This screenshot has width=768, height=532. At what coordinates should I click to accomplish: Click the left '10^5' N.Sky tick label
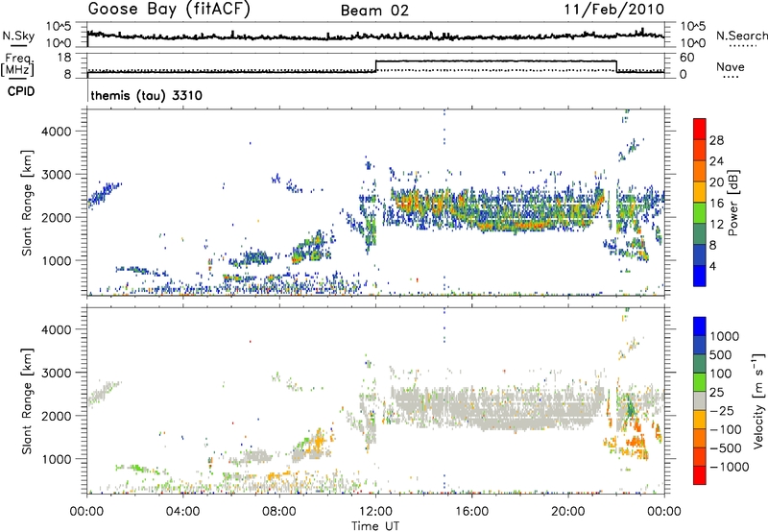[x=60, y=27]
